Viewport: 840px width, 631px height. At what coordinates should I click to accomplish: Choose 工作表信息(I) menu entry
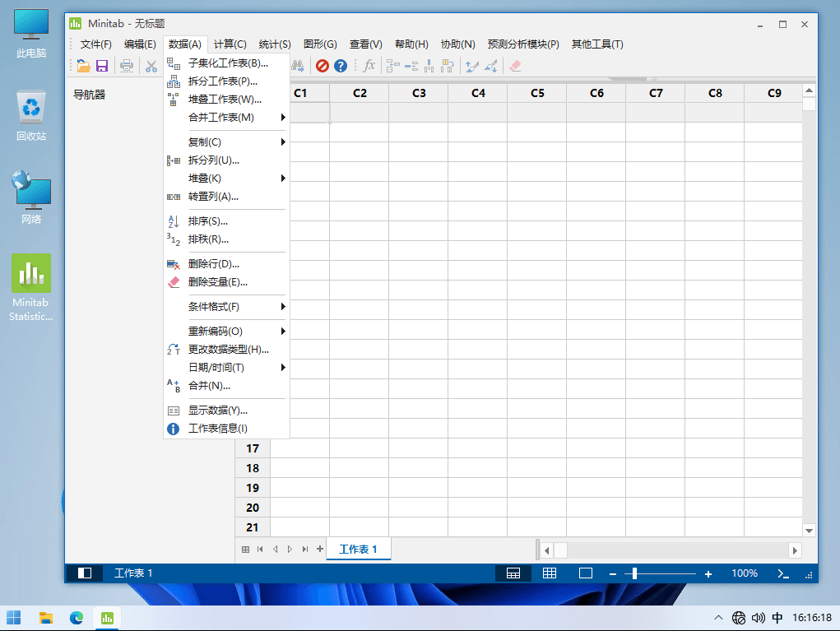coord(226,429)
